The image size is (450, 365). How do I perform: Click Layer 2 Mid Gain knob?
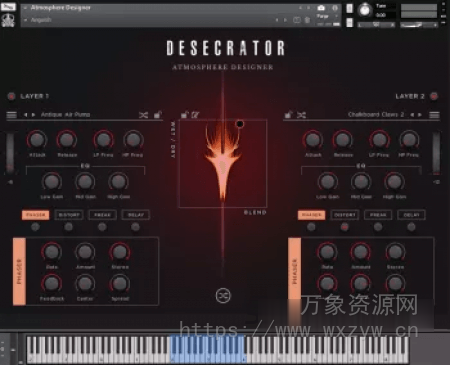point(361,182)
